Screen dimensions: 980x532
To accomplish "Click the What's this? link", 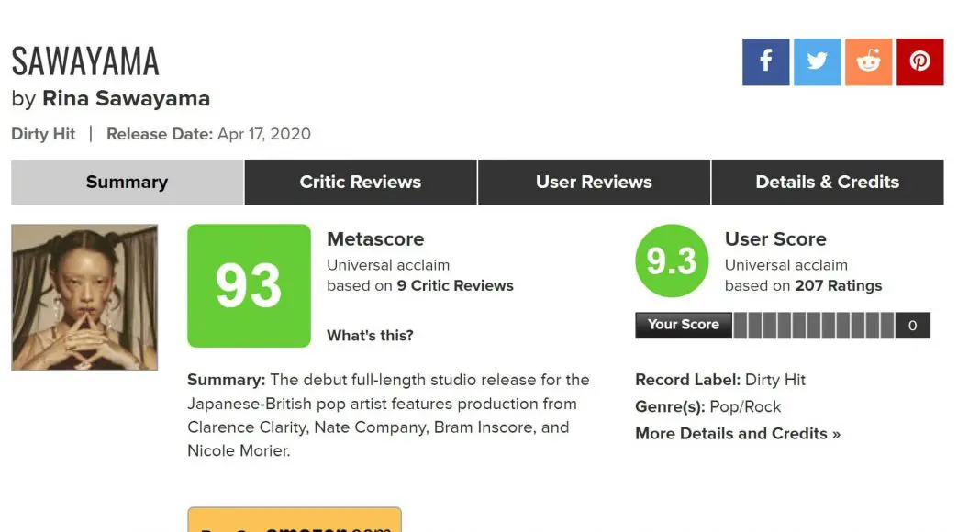I will [x=370, y=336].
